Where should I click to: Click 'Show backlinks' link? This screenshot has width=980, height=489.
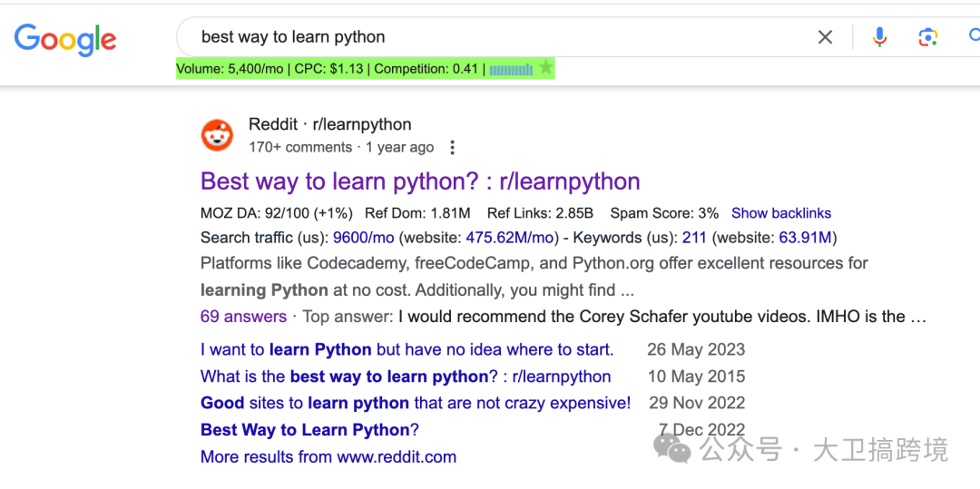click(781, 213)
